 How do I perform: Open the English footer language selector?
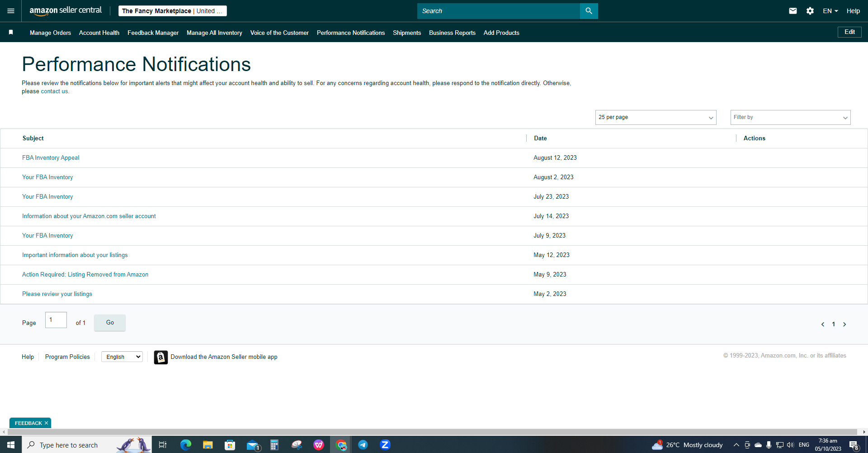point(122,357)
